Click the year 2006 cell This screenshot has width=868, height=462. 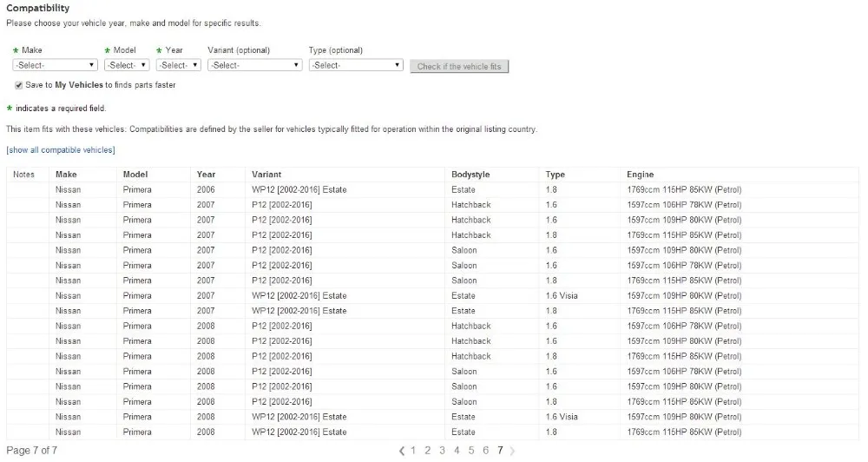pyautogui.click(x=206, y=189)
